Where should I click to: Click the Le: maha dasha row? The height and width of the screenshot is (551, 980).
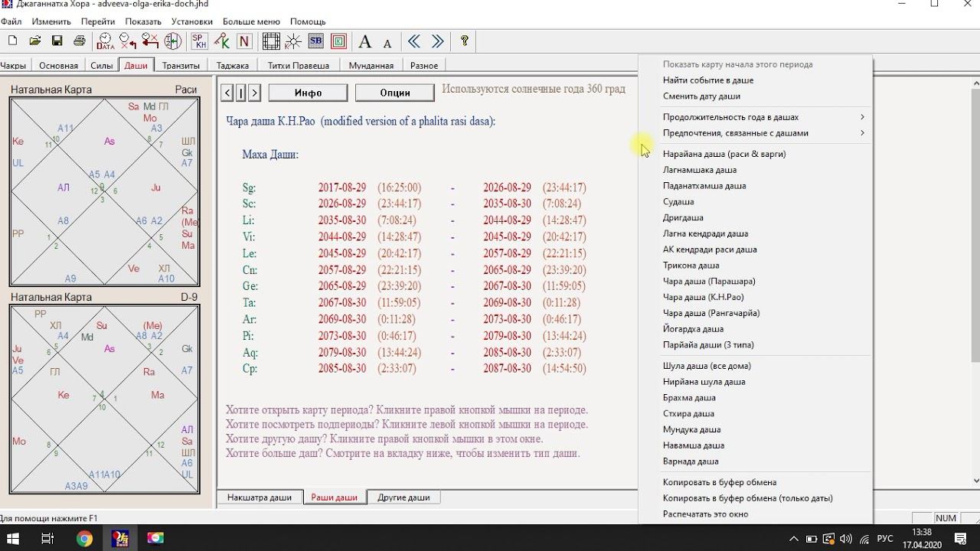point(414,253)
